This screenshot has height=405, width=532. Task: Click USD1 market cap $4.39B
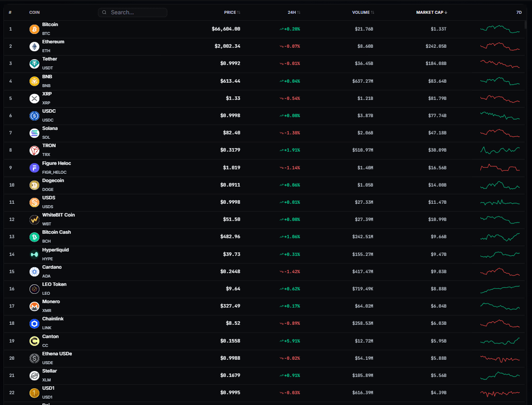pyautogui.click(x=438, y=393)
